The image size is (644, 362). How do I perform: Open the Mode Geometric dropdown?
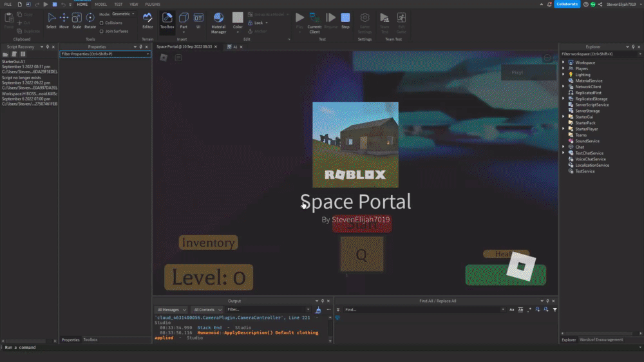[123, 14]
